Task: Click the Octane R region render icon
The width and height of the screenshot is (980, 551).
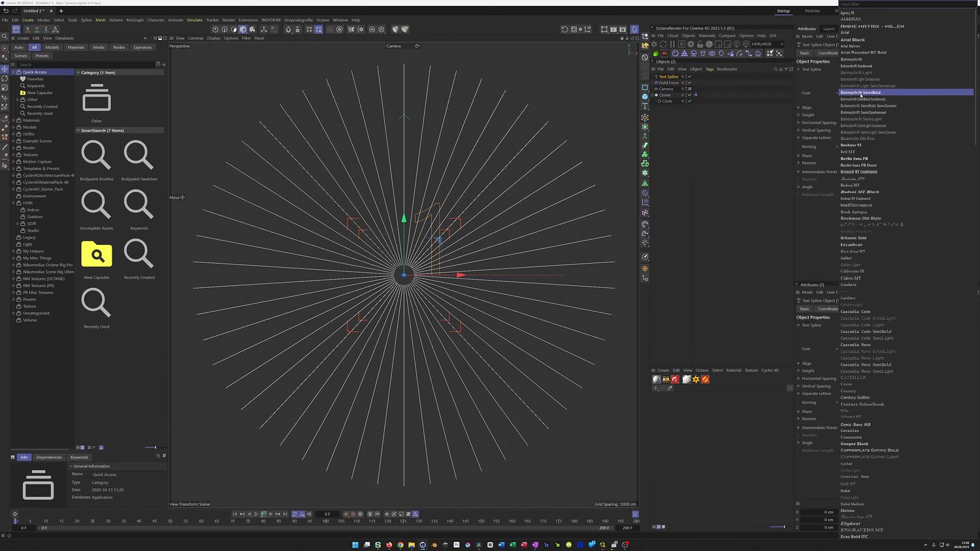Action: pos(681,44)
